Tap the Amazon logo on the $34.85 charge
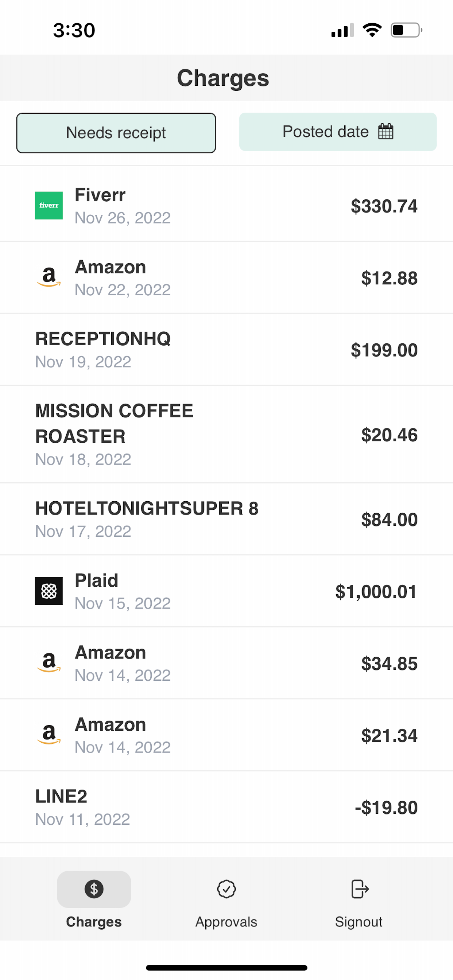453x980 pixels. click(49, 662)
